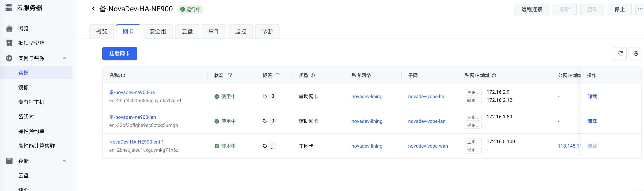The width and height of the screenshot is (644, 191).
Task: Go back using the arrow before 备-NovaDev-HA-NE900
Action: coord(93,9)
